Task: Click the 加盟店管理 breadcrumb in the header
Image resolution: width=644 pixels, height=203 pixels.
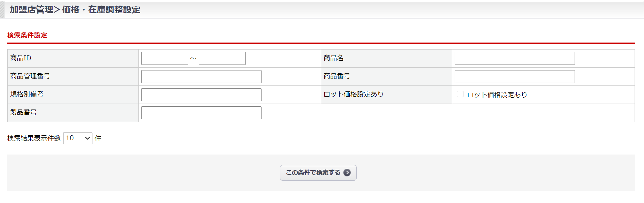Action: click(x=31, y=10)
